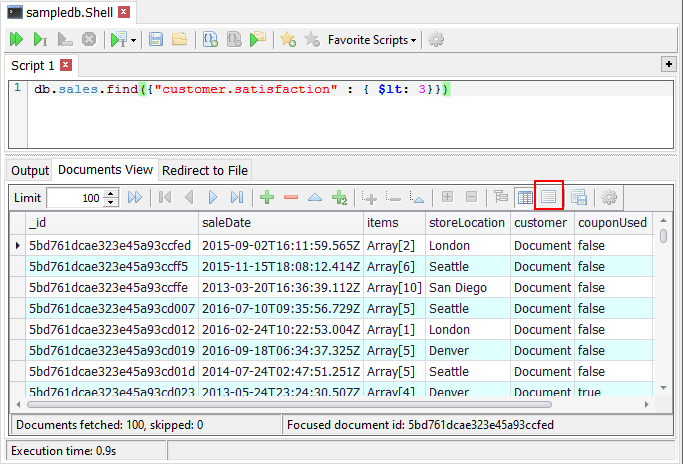Screen dimensions: 683x464
Task: Click the green plus add document icon
Action: [x=267, y=198]
